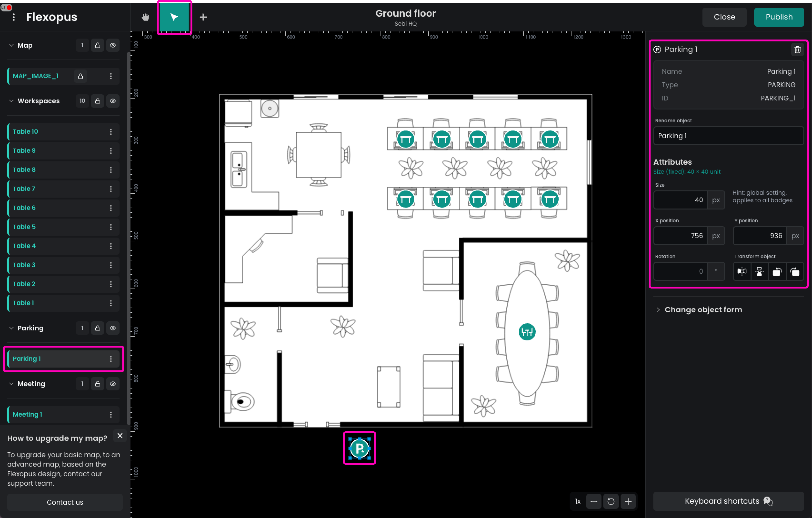
Task: Click the X position input field
Action: tap(681, 236)
